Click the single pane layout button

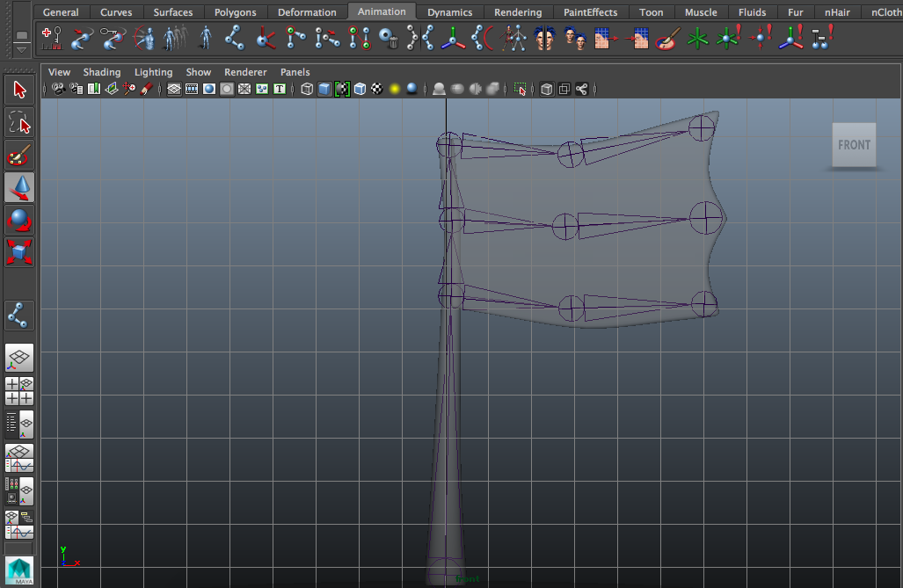[547, 89]
